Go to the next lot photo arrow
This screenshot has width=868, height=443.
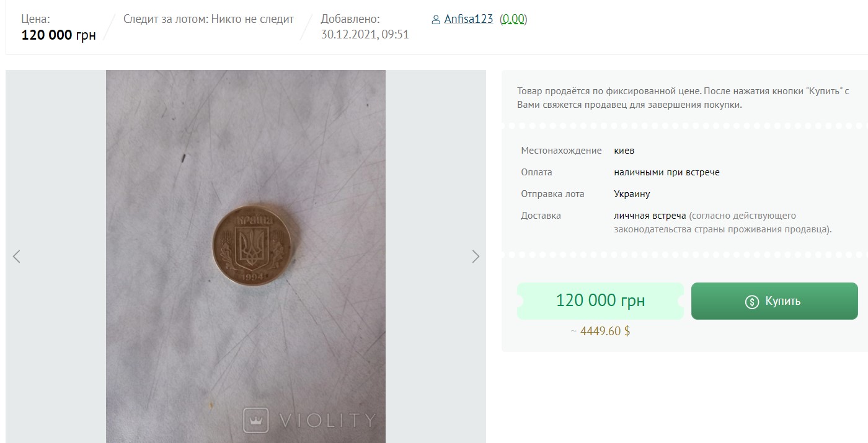pyautogui.click(x=476, y=257)
